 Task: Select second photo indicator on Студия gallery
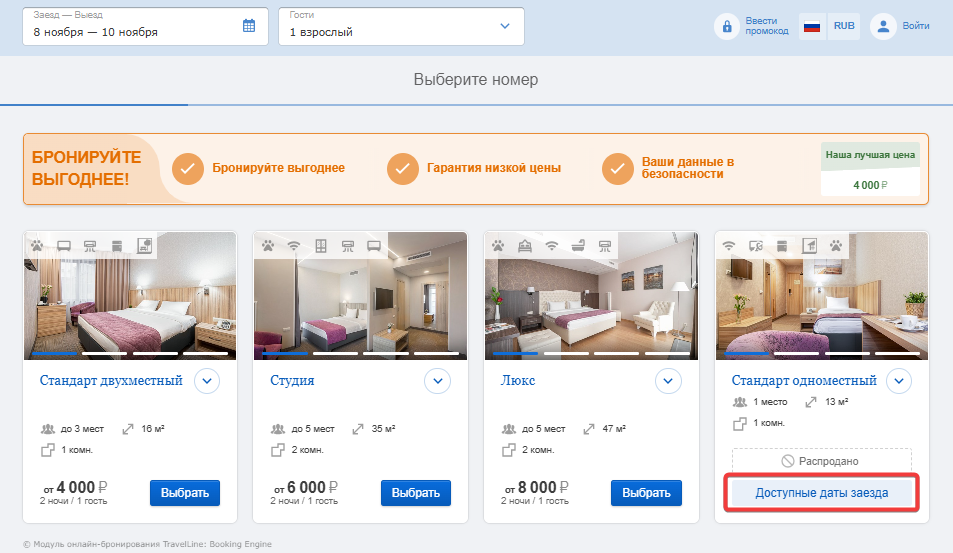[335, 353]
